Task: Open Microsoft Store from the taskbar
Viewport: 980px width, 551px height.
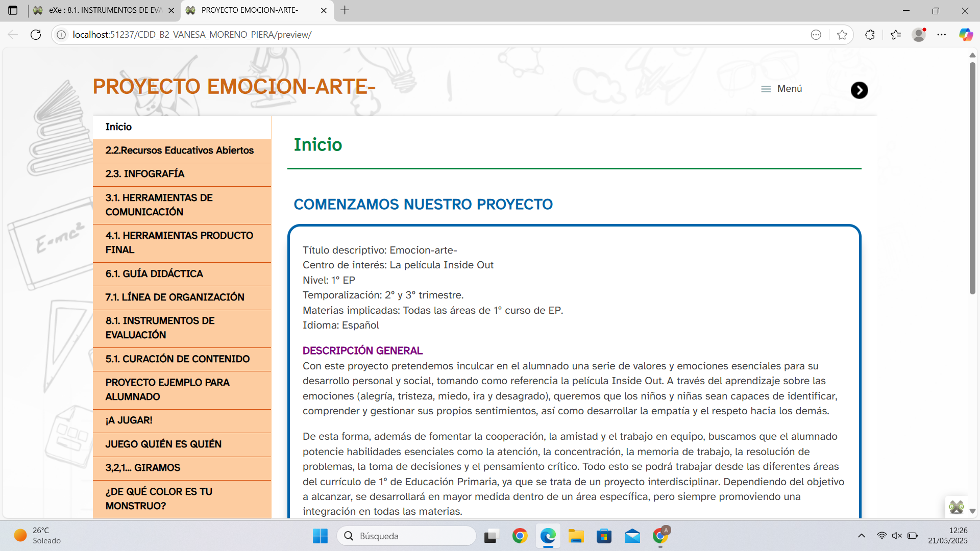Action: coord(604,536)
